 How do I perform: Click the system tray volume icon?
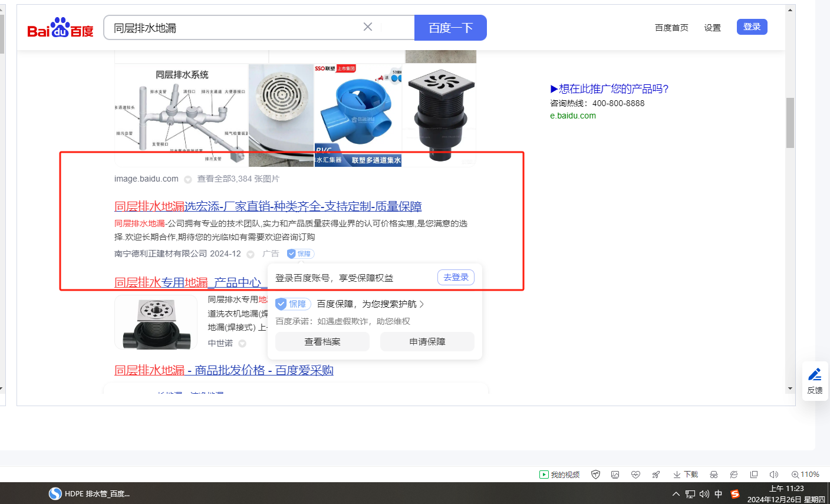coord(704,494)
